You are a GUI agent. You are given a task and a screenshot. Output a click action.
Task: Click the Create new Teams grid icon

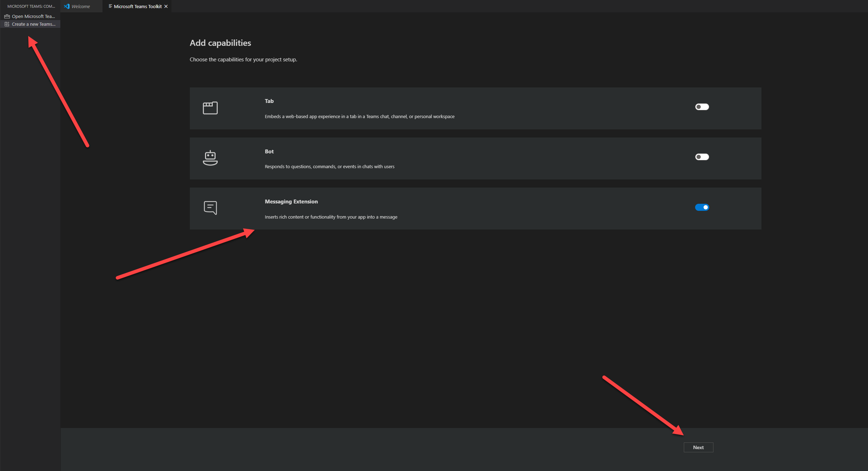[7, 24]
